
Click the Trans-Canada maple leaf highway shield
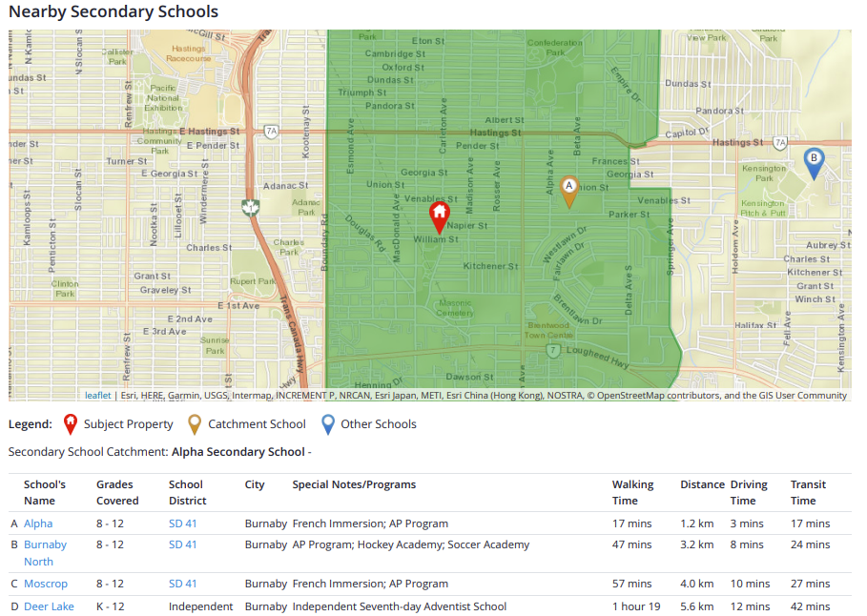pyautogui.click(x=253, y=207)
